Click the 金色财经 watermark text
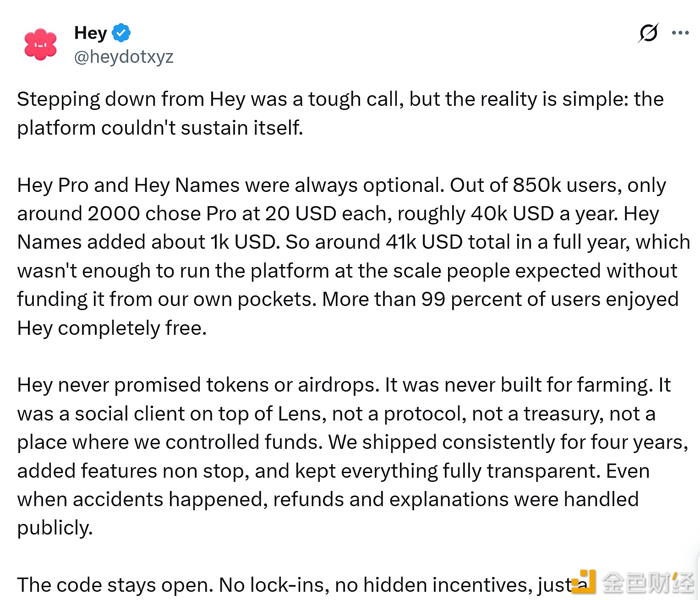This screenshot has width=700, height=600. pyautogui.click(x=648, y=583)
